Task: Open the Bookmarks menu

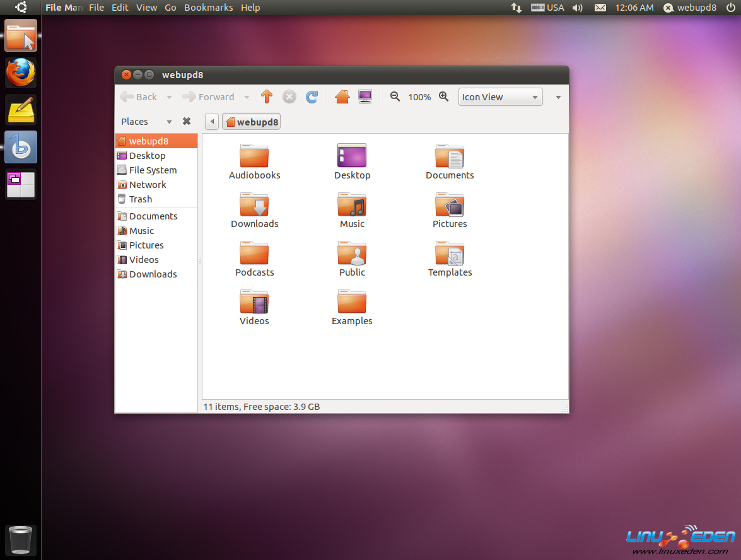Action: 208,8
